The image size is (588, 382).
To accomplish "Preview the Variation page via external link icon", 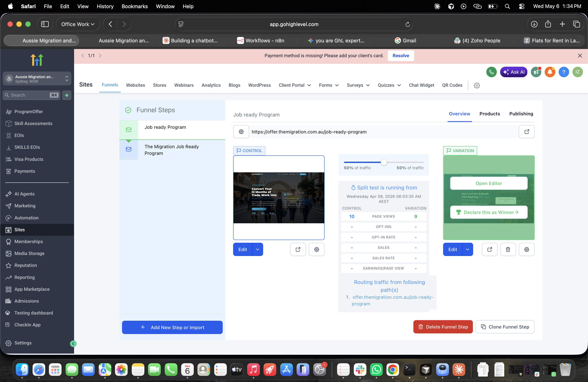I will pyautogui.click(x=489, y=249).
